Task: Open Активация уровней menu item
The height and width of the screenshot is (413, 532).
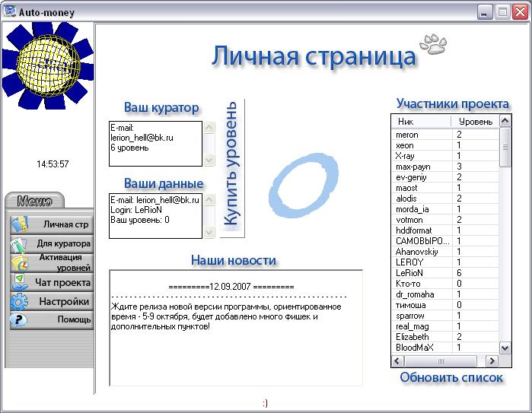Action: point(52,263)
